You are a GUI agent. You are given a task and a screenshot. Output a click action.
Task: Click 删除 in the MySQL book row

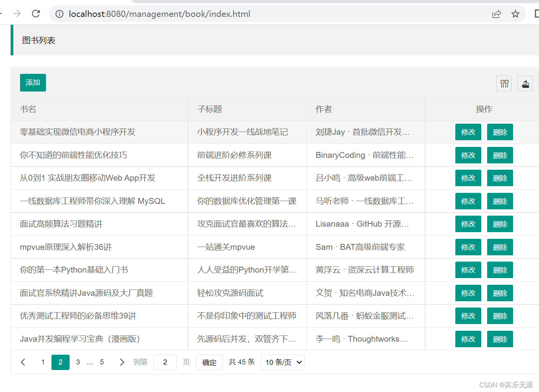[500, 201]
